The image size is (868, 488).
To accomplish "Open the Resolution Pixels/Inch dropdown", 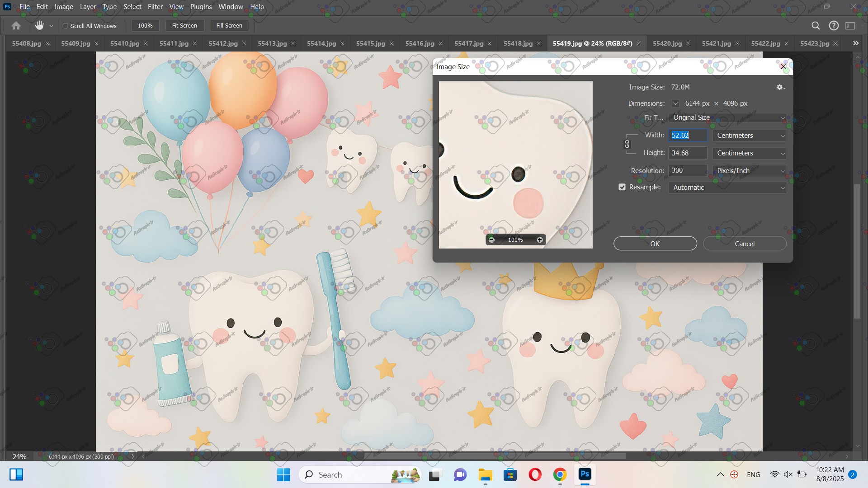I will [750, 171].
